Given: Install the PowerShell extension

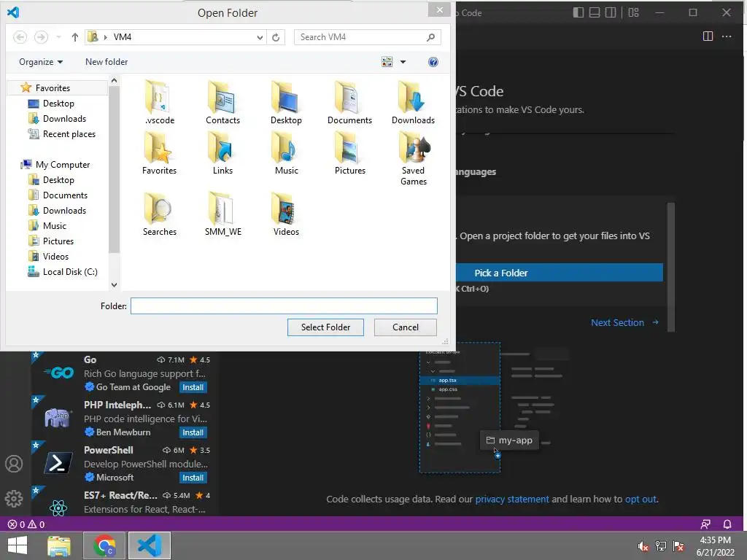Looking at the screenshot, I should click(x=193, y=478).
